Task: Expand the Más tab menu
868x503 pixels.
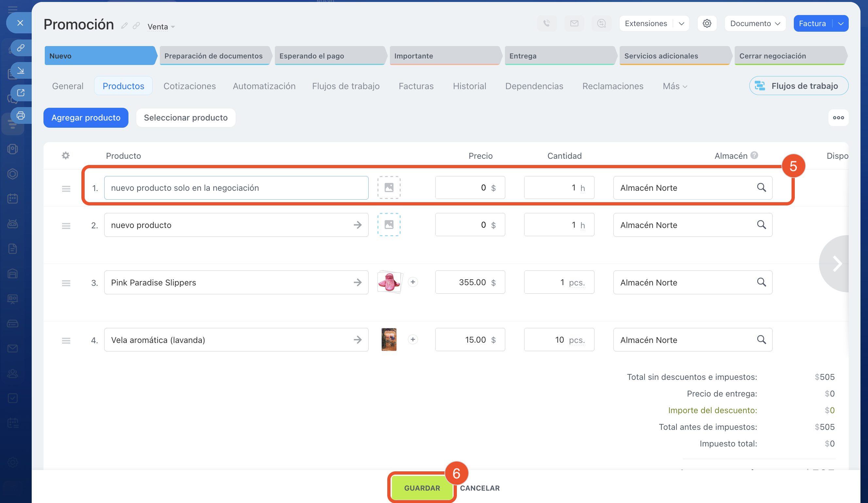Action: 675,86
